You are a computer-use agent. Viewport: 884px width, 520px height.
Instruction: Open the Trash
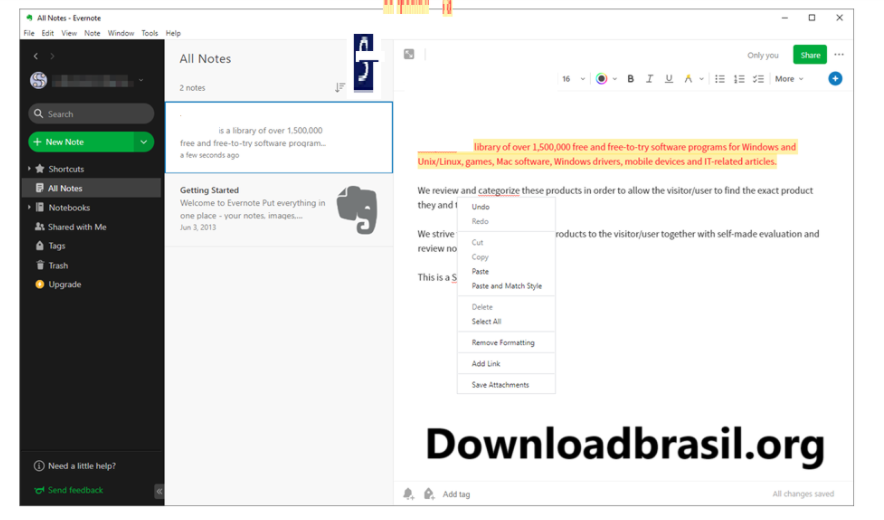pos(52,265)
